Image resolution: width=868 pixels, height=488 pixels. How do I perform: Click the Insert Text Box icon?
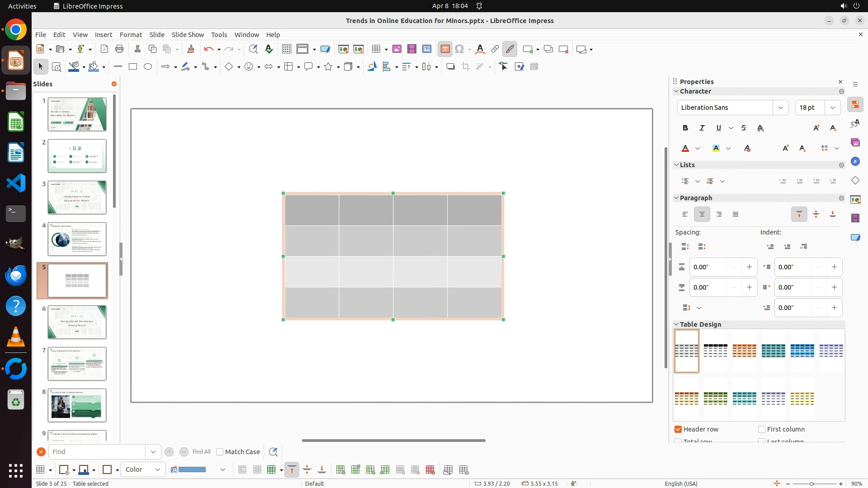pos(445,49)
